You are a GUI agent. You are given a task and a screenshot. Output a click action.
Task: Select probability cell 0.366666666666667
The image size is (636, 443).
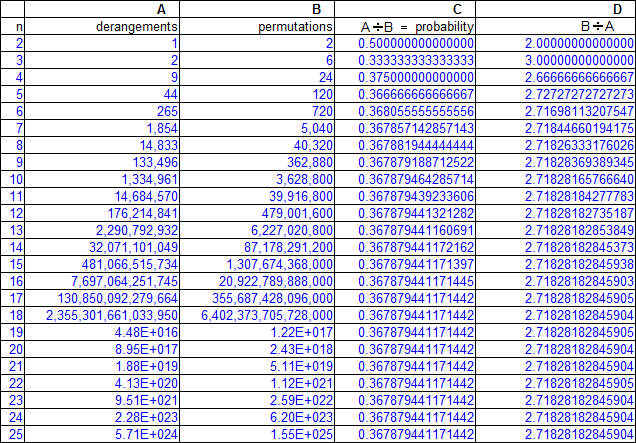[405, 94]
